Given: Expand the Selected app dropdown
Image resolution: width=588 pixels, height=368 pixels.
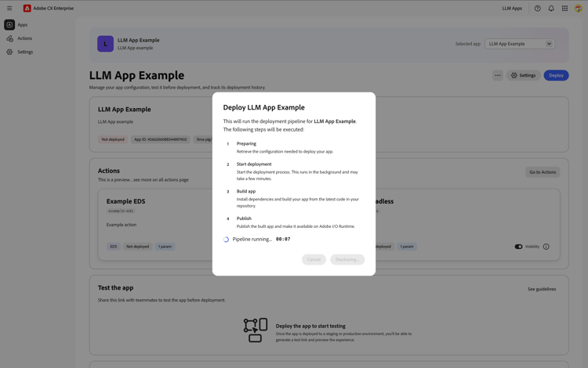Looking at the screenshot, I should point(520,44).
